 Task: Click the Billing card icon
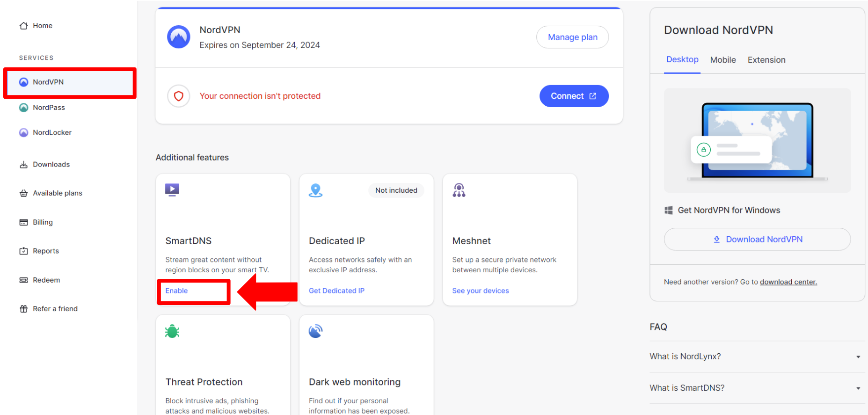(x=23, y=222)
